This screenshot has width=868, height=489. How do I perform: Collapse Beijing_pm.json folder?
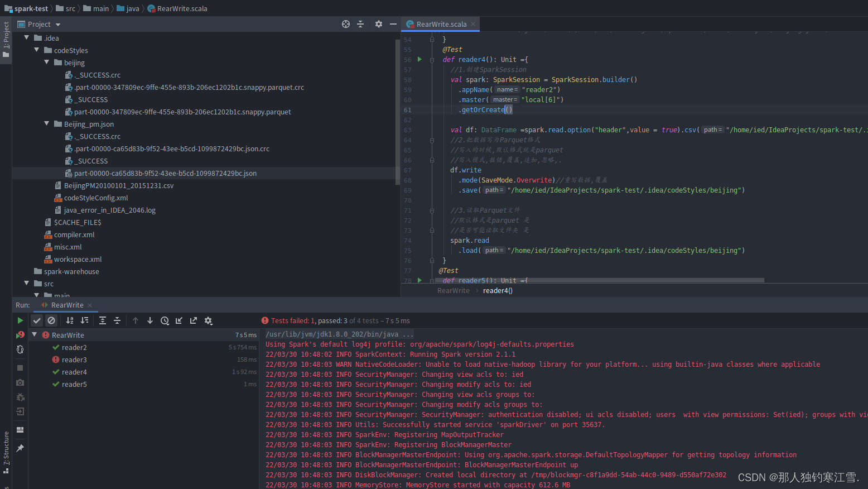46,123
